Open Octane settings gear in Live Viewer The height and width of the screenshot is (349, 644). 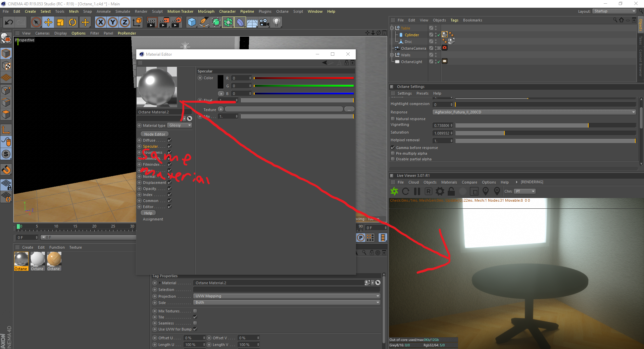pos(440,191)
